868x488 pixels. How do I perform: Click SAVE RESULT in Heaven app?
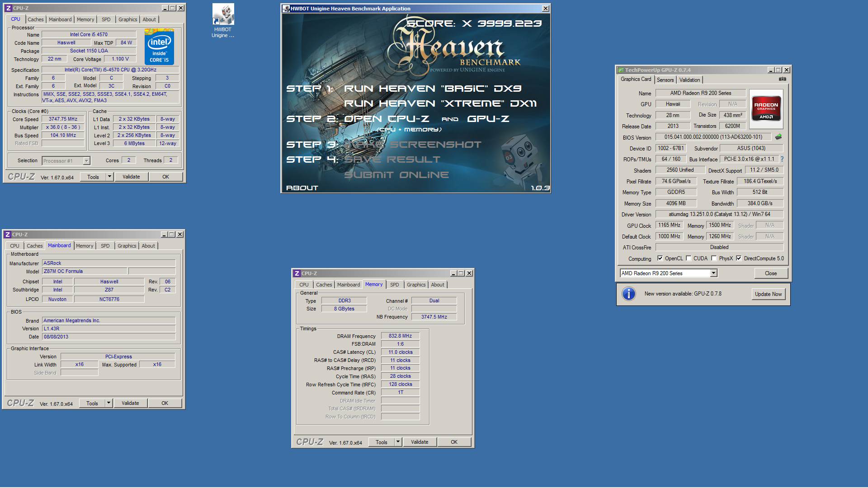click(392, 160)
